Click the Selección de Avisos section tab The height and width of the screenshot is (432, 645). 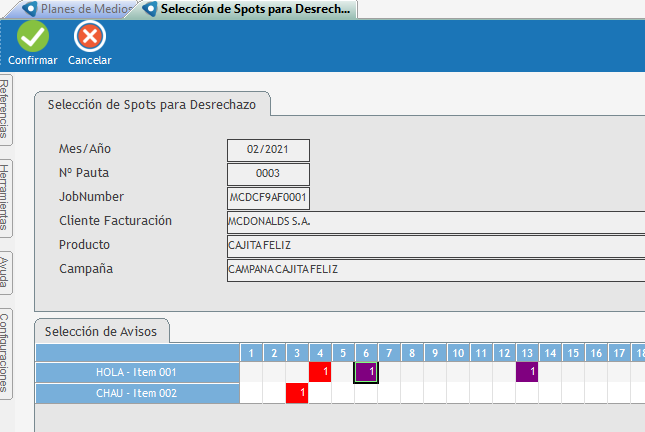click(x=102, y=331)
